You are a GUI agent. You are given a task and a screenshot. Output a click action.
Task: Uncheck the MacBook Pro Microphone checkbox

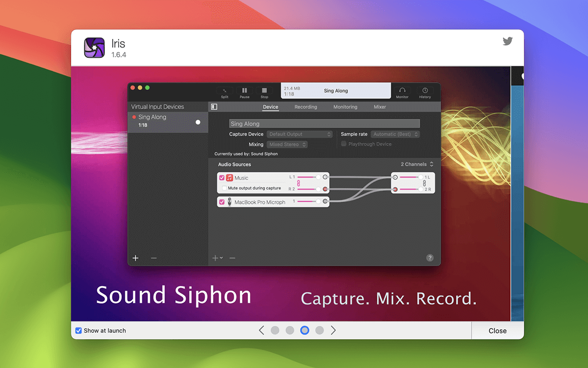click(x=222, y=202)
